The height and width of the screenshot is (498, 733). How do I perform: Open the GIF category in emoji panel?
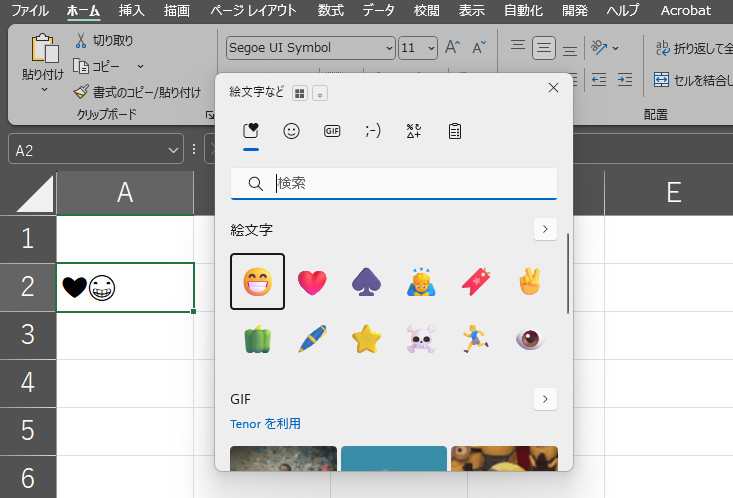(x=332, y=131)
